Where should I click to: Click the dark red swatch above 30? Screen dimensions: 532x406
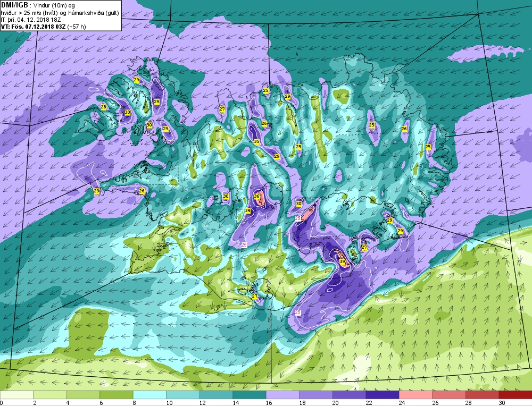(516, 395)
